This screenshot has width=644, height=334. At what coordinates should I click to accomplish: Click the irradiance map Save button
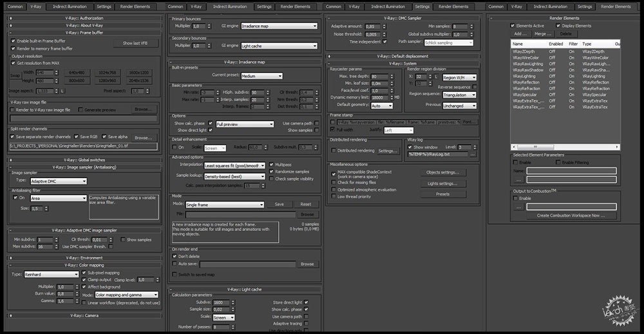click(279, 205)
